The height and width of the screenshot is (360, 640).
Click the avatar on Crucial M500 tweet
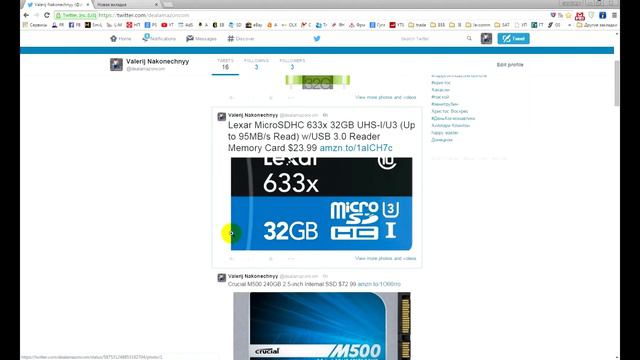[x=222, y=278]
